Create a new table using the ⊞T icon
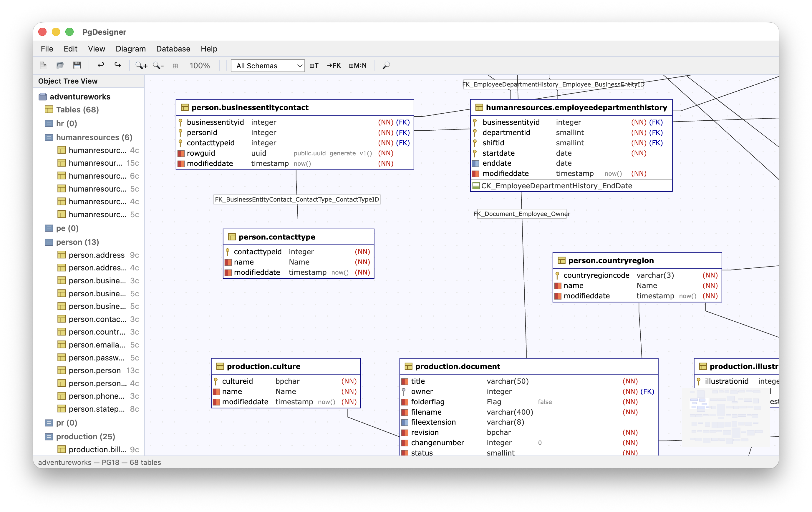The width and height of the screenshot is (812, 512). 314,65
